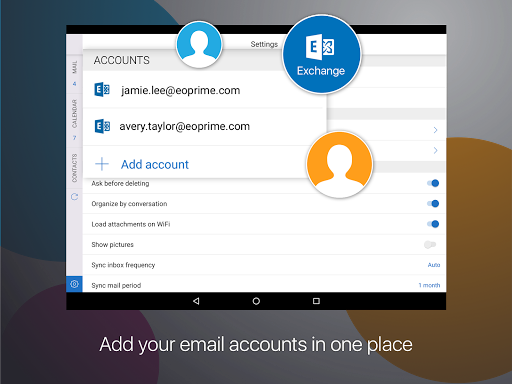This screenshot has width=512, height=384.
Task: Toggle Organize by conversation off
Action: 433,203
